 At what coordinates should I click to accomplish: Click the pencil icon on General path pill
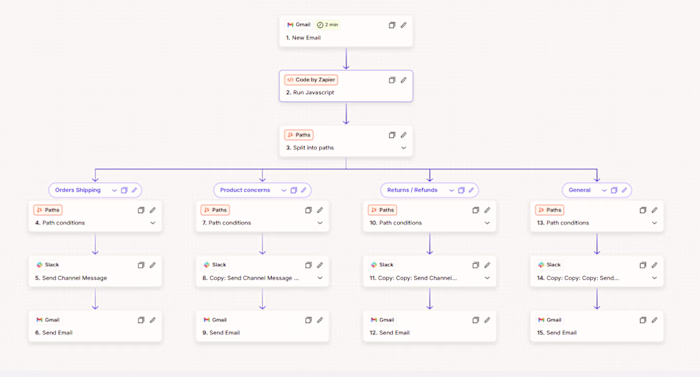click(625, 190)
